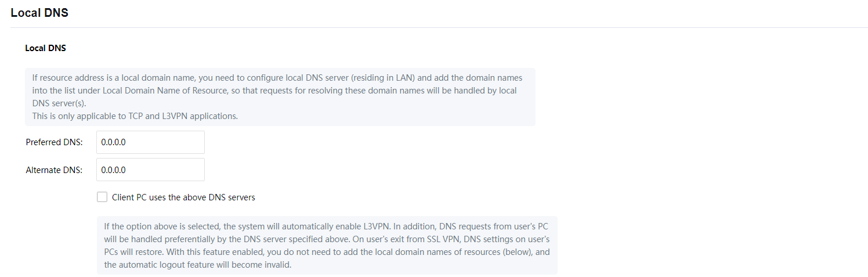Click the large "Local DNS" page title

39,12
